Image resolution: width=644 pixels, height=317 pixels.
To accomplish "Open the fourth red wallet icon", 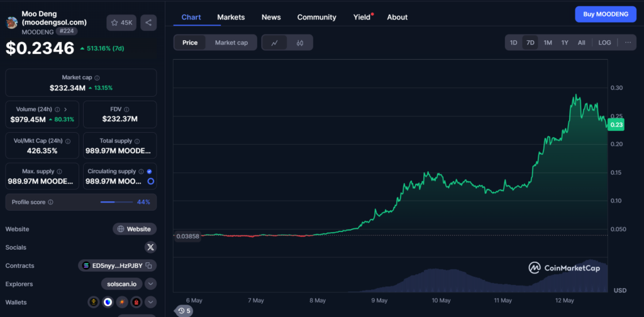I will [136, 302].
